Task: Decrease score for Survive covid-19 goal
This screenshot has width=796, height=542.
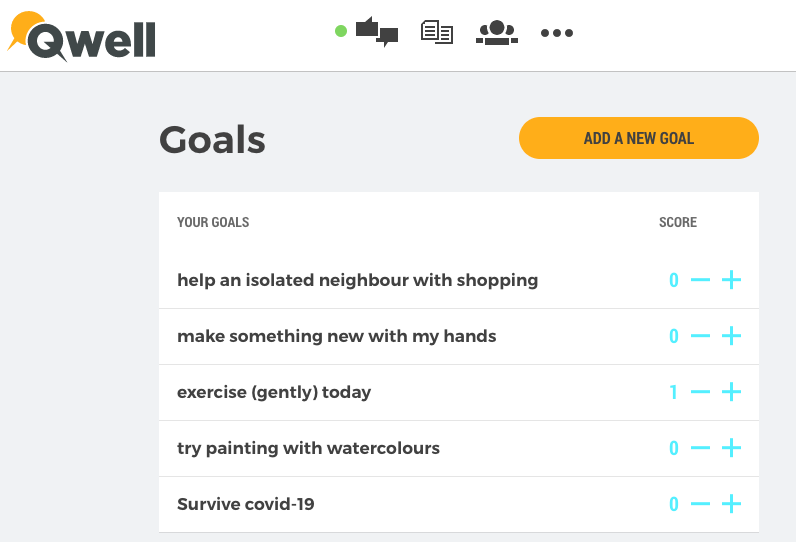Action: pyautogui.click(x=701, y=504)
